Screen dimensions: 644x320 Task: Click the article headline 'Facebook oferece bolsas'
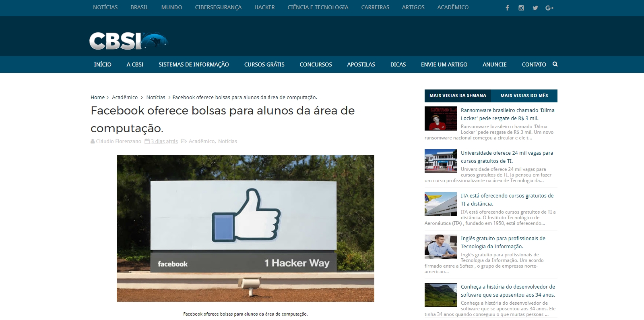[x=223, y=119]
